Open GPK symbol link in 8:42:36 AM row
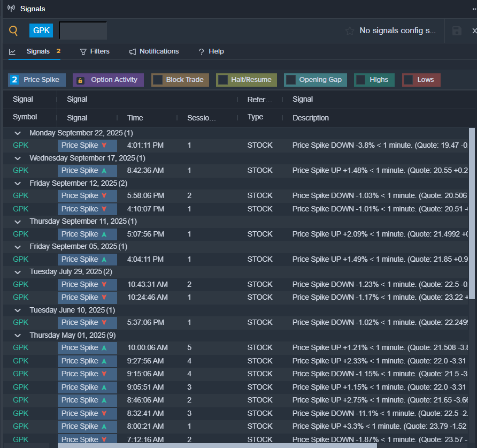The height and width of the screenshot is (448, 477). (x=20, y=170)
